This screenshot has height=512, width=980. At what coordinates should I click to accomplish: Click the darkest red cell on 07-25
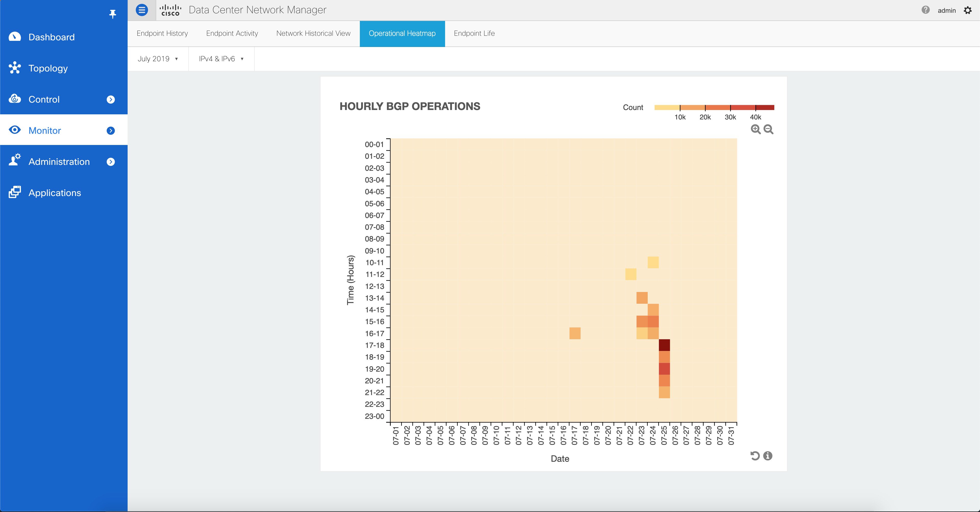point(664,345)
